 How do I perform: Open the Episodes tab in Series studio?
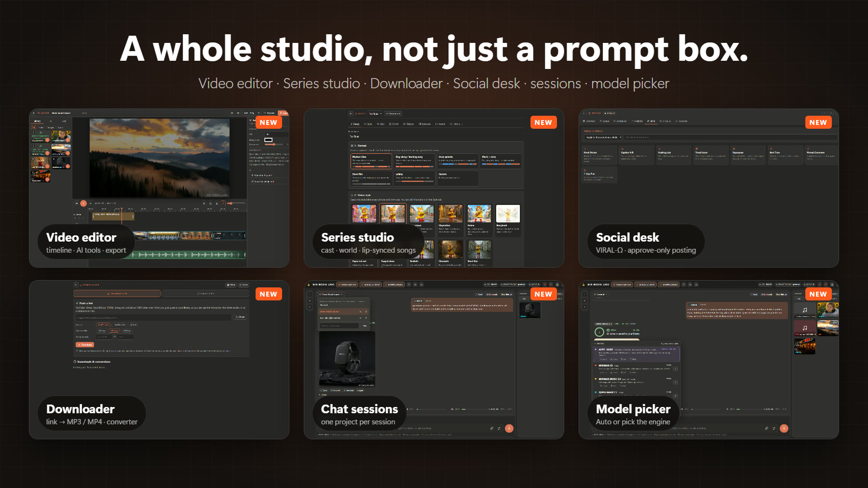pyautogui.click(x=424, y=124)
